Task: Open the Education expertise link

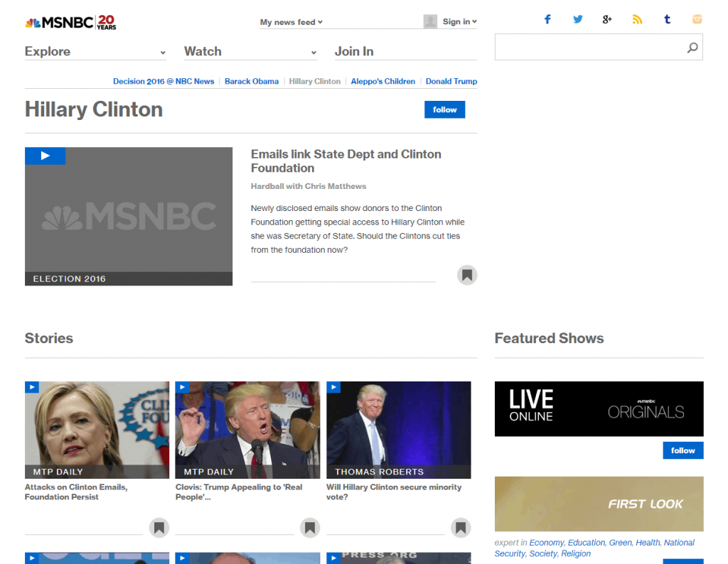Action: point(587,543)
